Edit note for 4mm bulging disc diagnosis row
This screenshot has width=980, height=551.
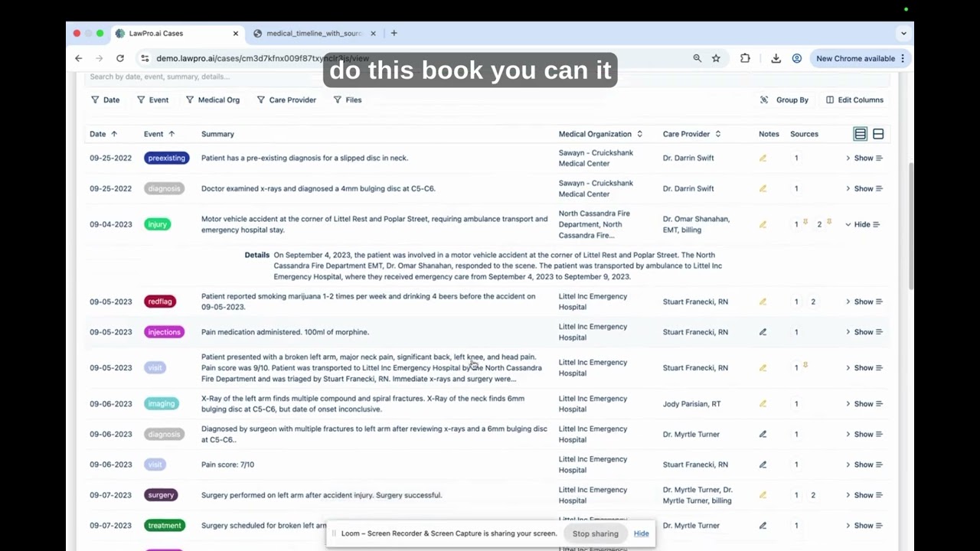[x=763, y=188]
